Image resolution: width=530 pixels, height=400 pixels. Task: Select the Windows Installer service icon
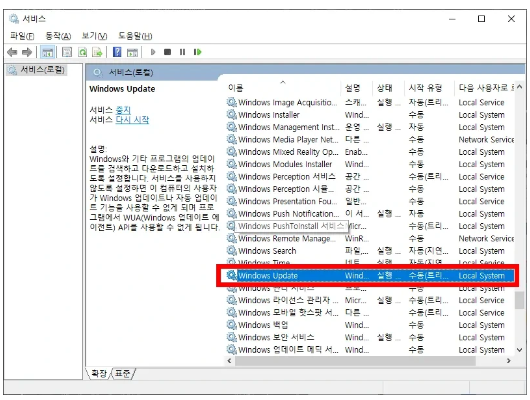(x=232, y=115)
